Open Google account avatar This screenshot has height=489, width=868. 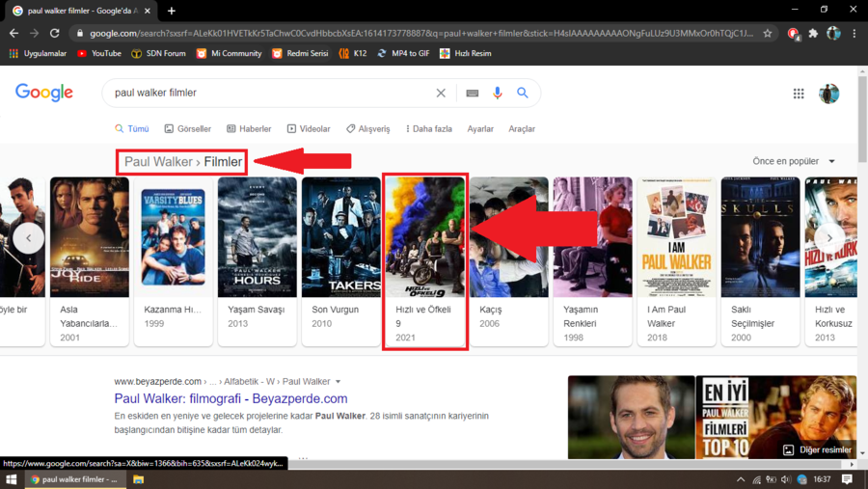point(828,94)
